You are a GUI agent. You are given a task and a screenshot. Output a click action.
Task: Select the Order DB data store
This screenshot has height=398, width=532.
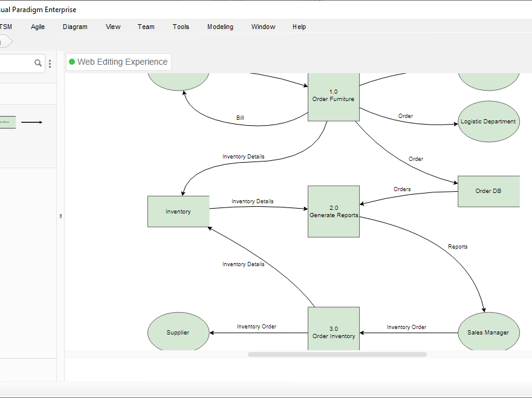point(488,191)
